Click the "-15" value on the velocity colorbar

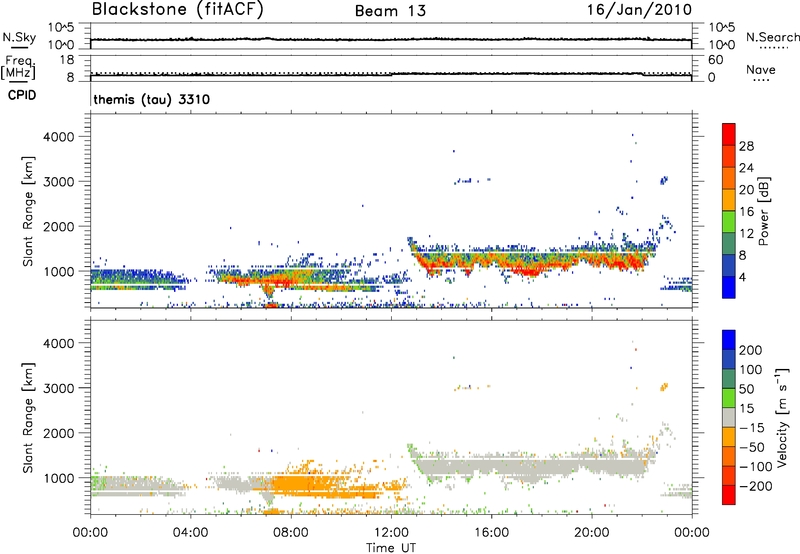[752, 427]
